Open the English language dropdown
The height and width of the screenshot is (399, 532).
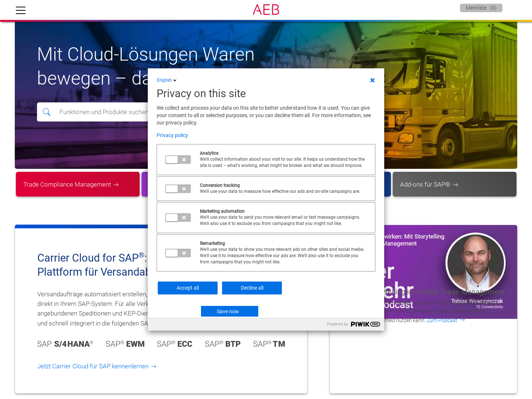point(167,80)
